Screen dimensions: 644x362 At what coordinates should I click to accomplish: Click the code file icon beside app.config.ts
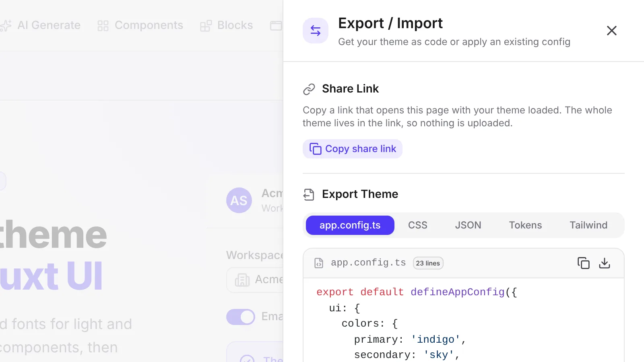point(319,263)
